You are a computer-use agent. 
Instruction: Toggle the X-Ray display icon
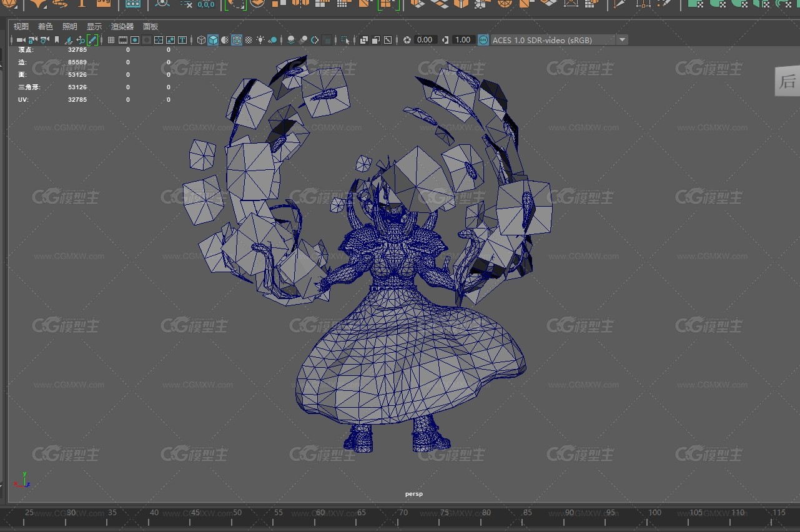(x=364, y=40)
